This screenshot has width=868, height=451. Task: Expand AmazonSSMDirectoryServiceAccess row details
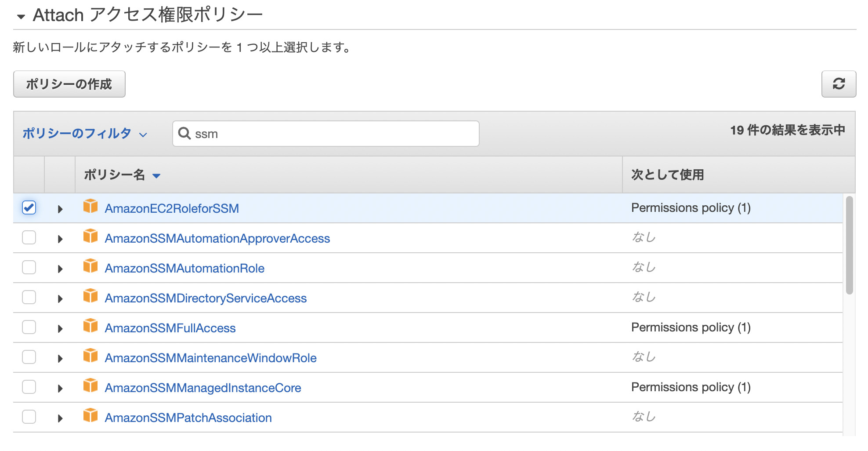[60, 299]
